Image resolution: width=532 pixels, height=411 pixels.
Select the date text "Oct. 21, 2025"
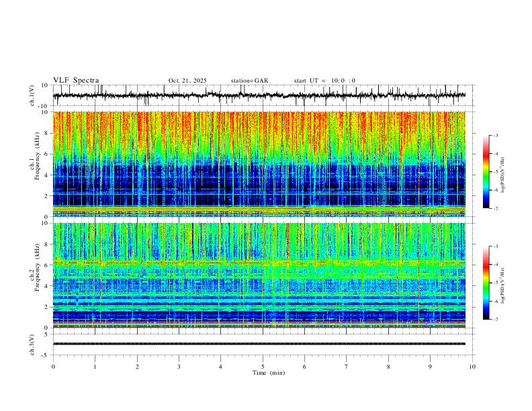click(187, 81)
